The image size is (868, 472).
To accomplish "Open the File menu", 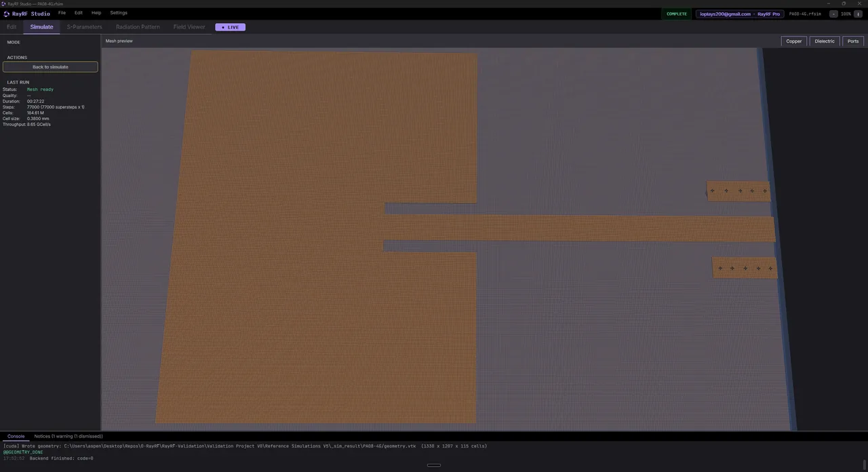I will coord(62,13).
